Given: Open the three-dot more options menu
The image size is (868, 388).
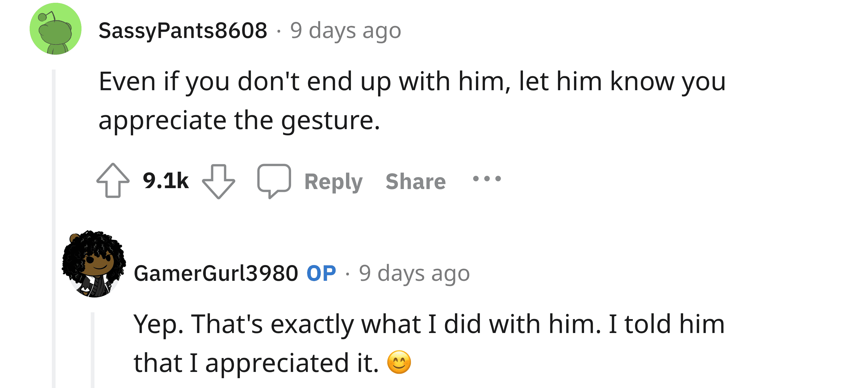Looking at the screenshot, I should click(486, 179).
